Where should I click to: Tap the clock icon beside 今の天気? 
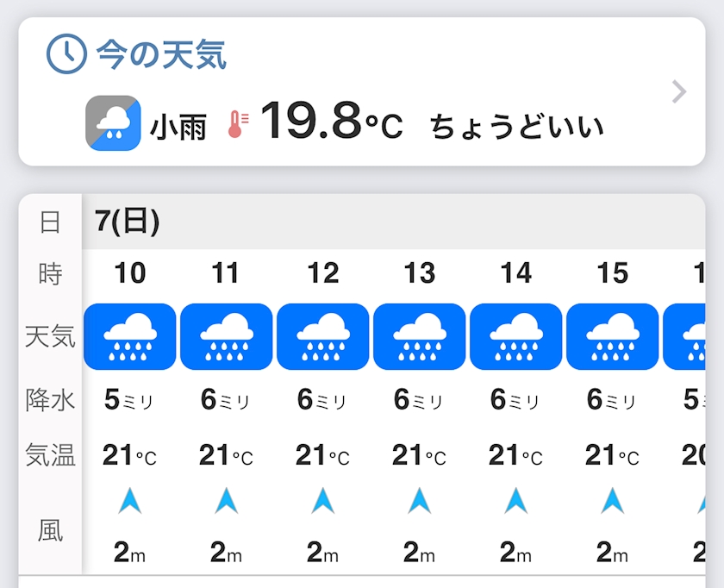[66, 55]
